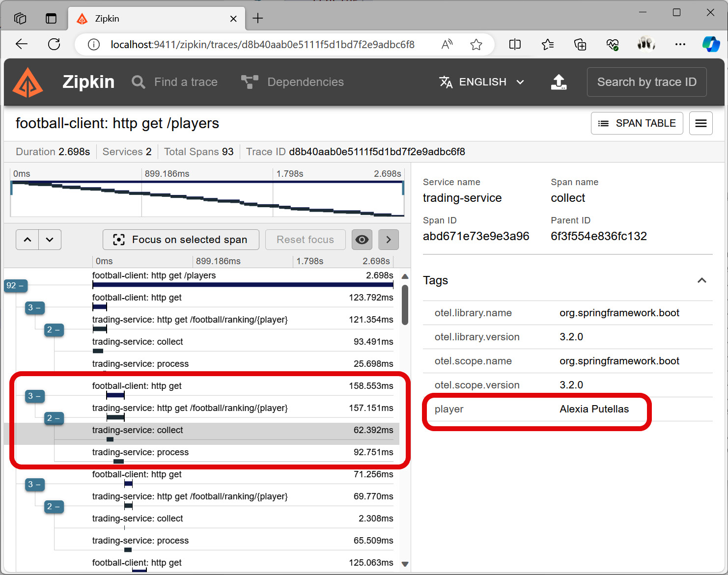Click the Reset focus button

(305, 240)
